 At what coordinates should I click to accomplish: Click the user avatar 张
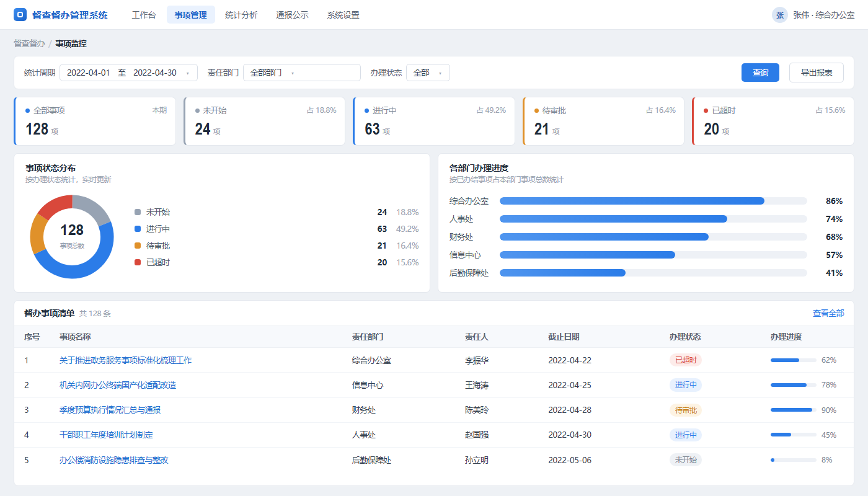(x=780, y=15)
